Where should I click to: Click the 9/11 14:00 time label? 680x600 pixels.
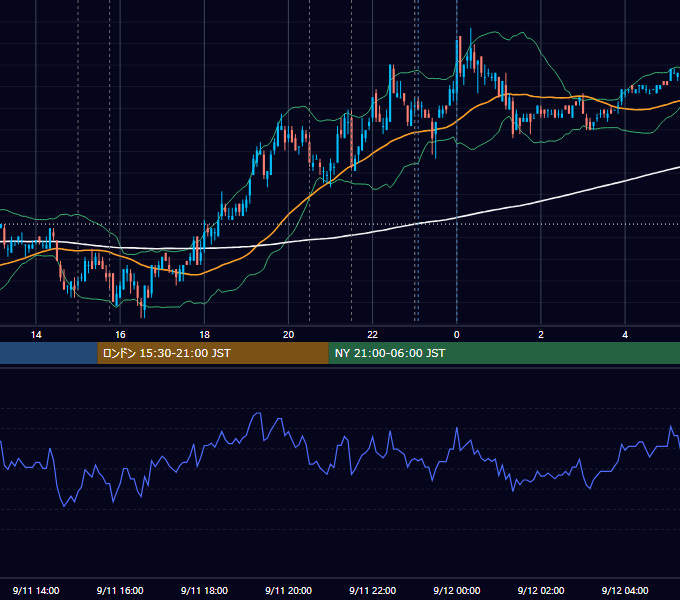pos(36,590)
